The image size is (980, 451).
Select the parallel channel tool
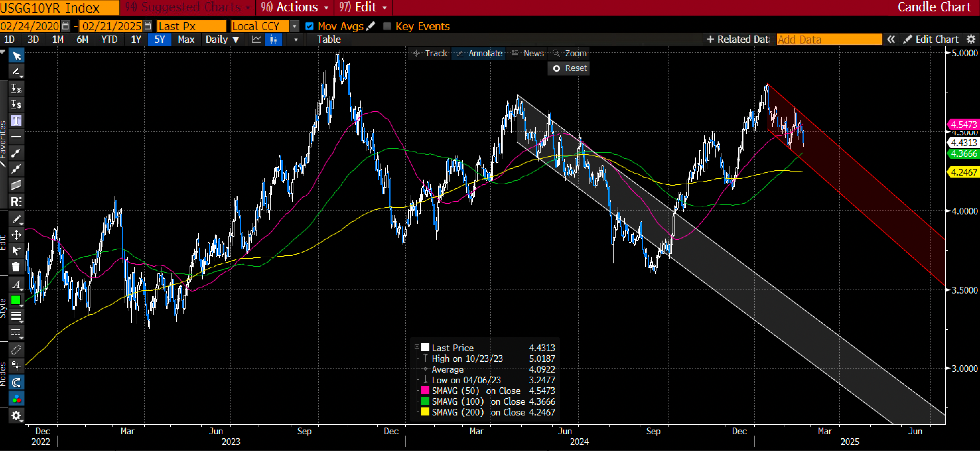pyautogui.click(x=16, y=185)
